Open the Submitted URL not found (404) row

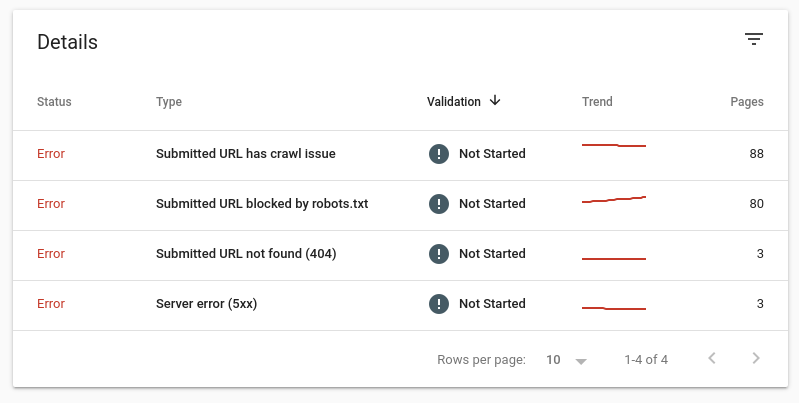pyautogui.click(x=246, y=254)
